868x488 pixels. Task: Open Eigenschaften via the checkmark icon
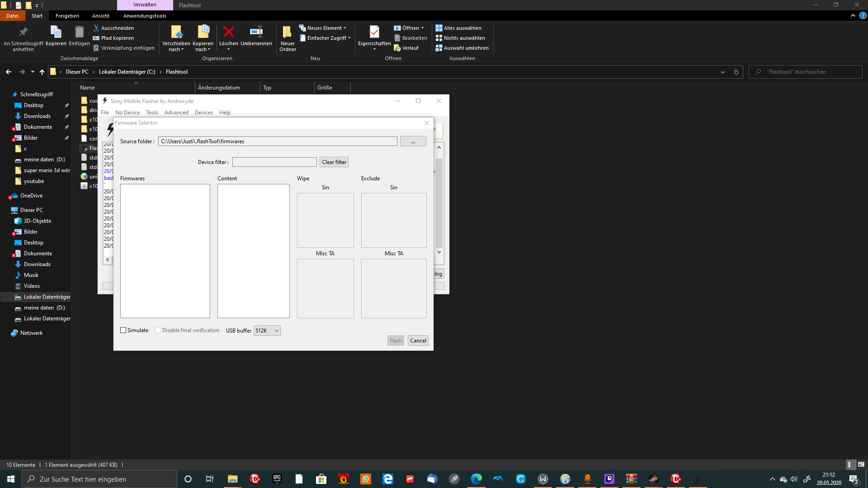374,32
